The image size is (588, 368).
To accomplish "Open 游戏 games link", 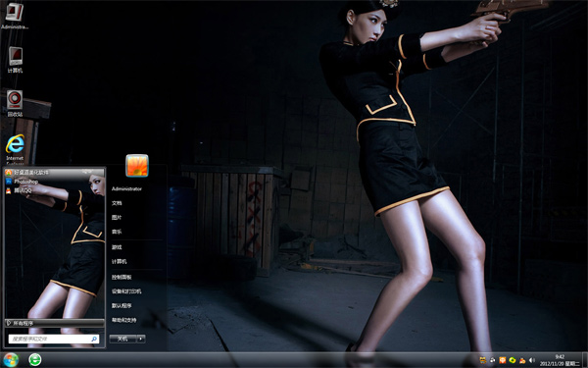I will [117, 247].
